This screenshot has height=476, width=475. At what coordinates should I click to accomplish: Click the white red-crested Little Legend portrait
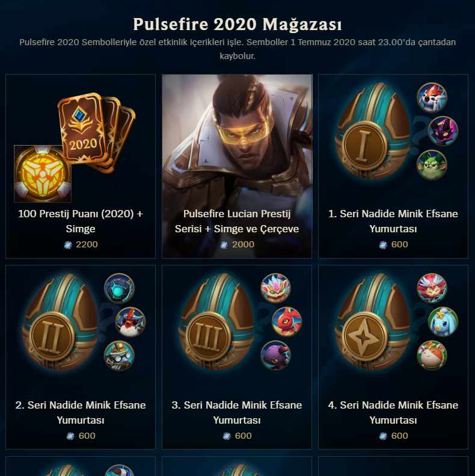[432, 97]
